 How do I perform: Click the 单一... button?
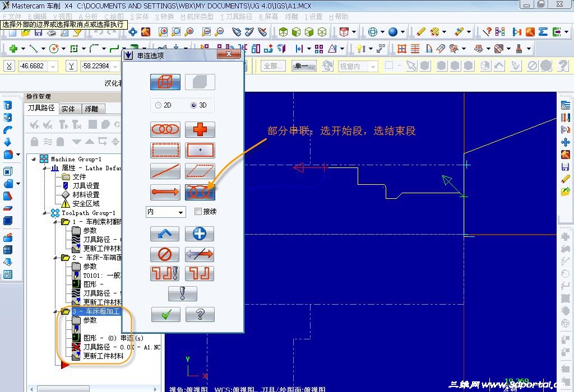tap(304, 66)
